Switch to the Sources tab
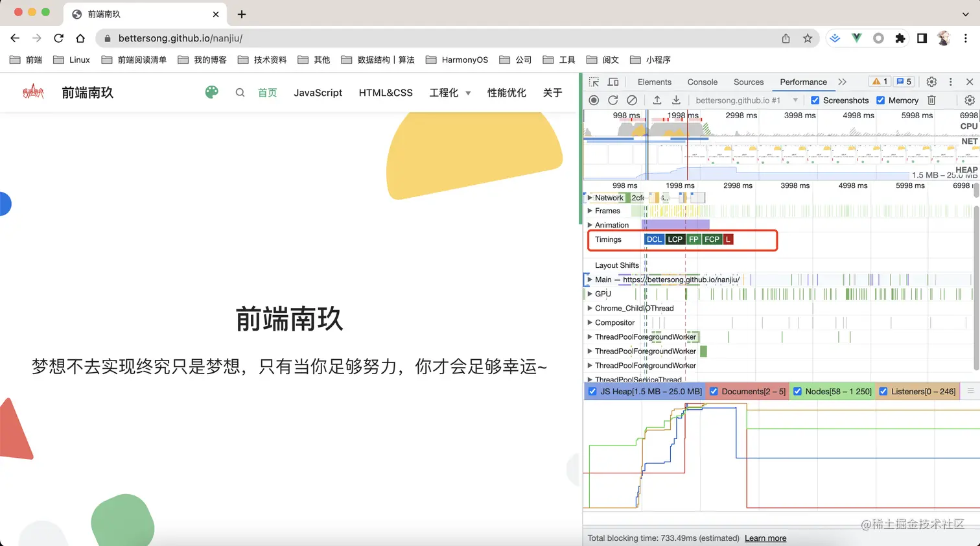980x546 pixels. [749, 82]
